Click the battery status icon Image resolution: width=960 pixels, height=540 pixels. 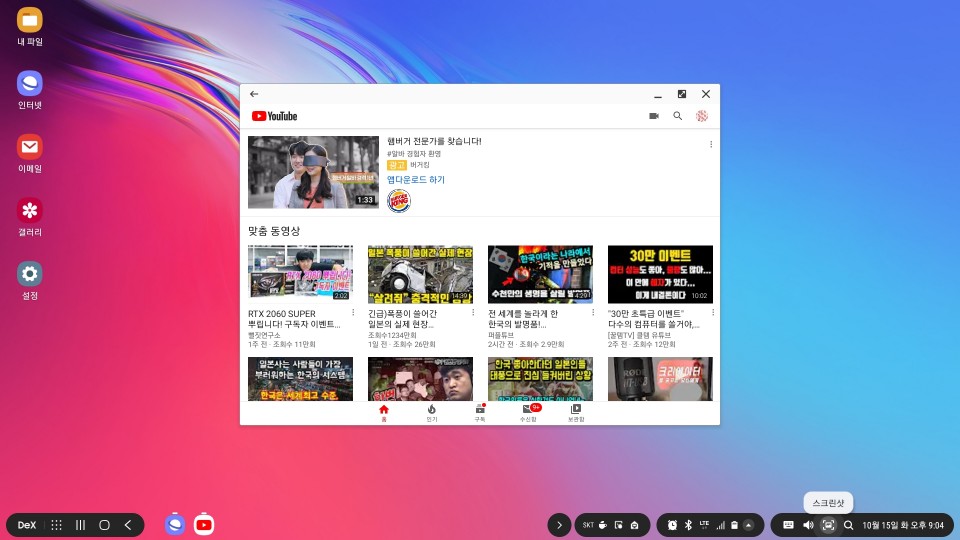pos(735,525)
